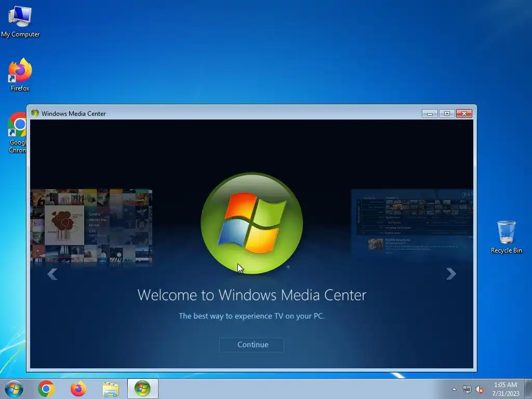Screen dimensions: 532x399
Task: Click the Continue button in Media Center
Action: click(251, 345)
